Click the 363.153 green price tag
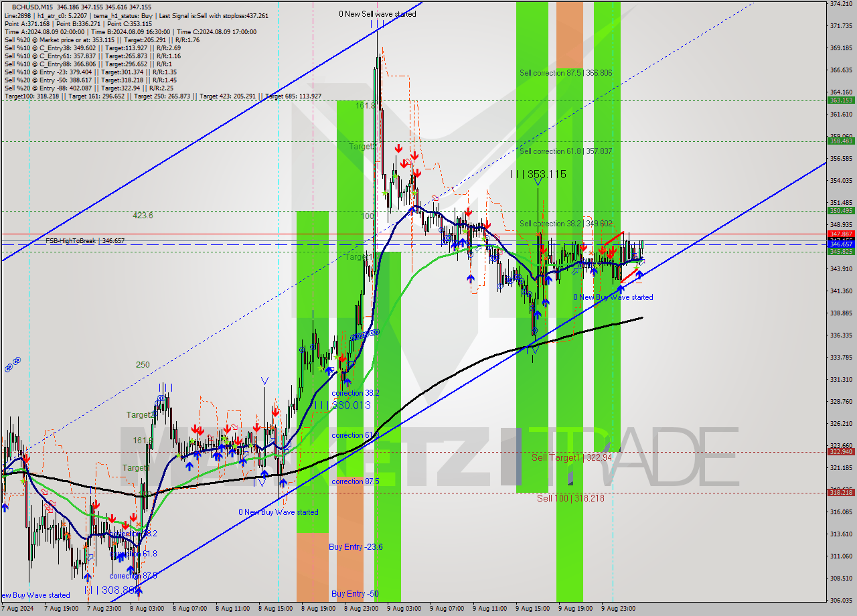Viewport: 857px width, 616px height. (x=840, y=100)
